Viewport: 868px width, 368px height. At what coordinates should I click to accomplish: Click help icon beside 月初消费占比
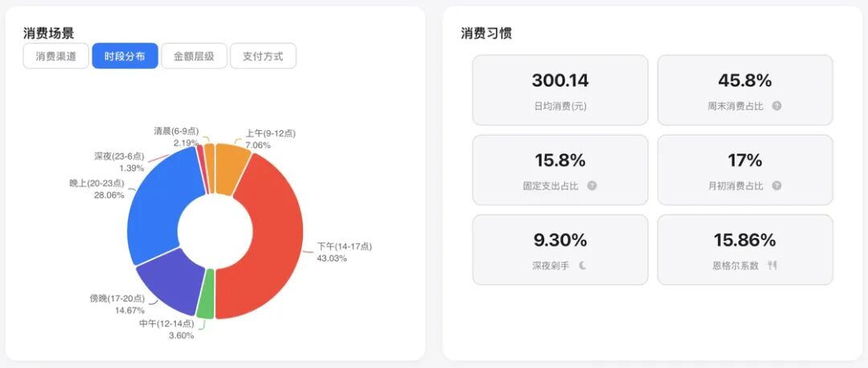[x=776, y=186]
